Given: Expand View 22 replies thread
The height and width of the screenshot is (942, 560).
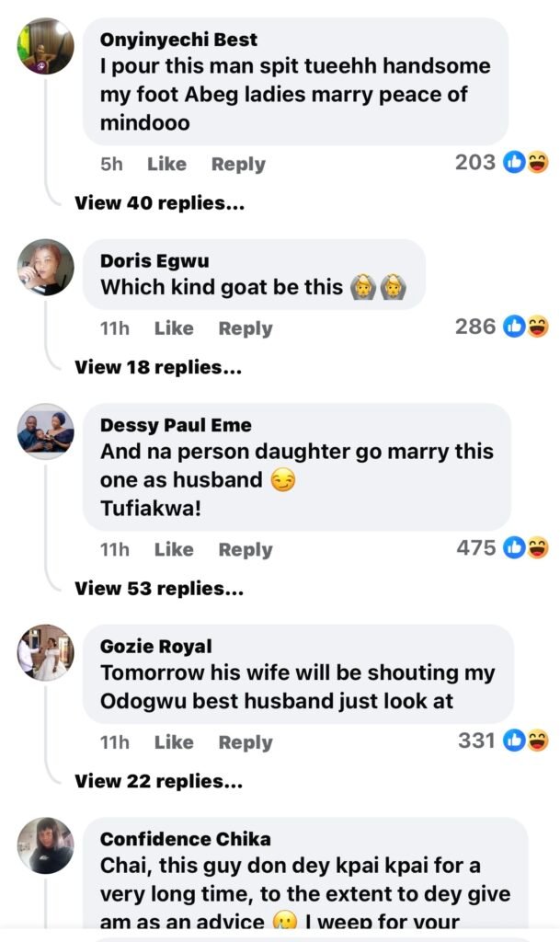Looking at the screenshot, I should (x=158, y=781).
